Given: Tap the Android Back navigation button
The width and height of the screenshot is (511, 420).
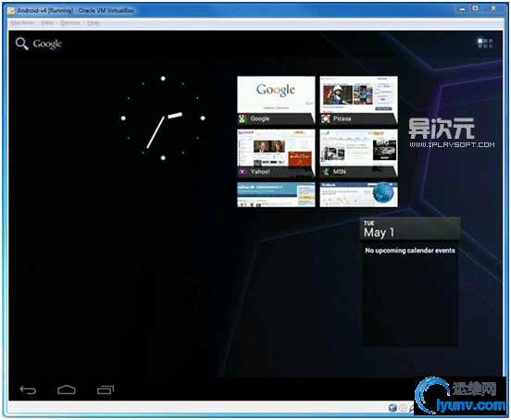Looking at the screenshot, I should (28, 389).
